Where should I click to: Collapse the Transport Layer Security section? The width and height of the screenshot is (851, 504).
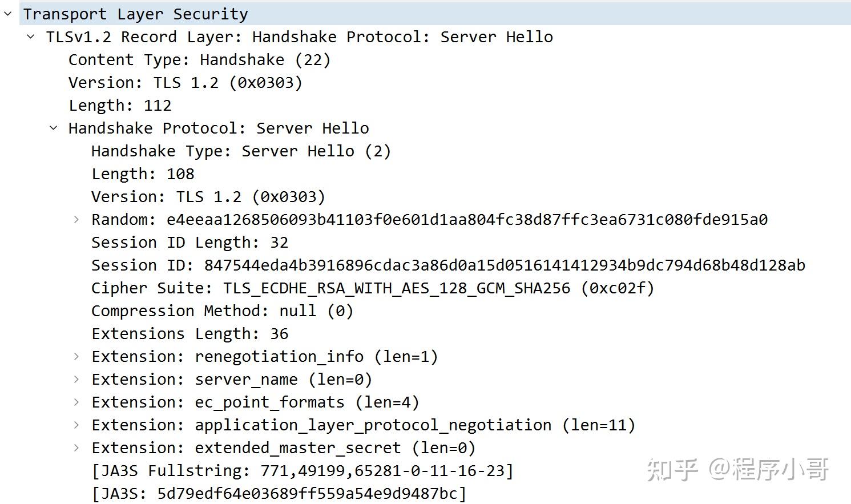[x=8, y=14]
